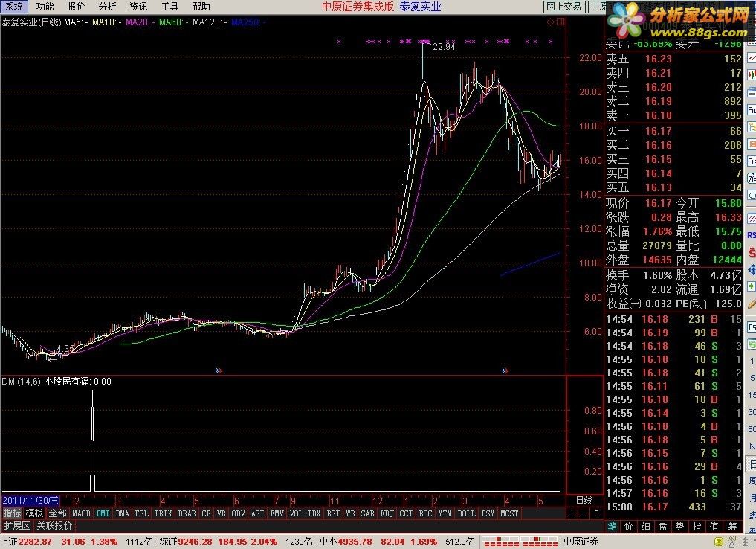
Task: Select the BRAR indicator
Action: pyautogui.click(x=187, y=513)
